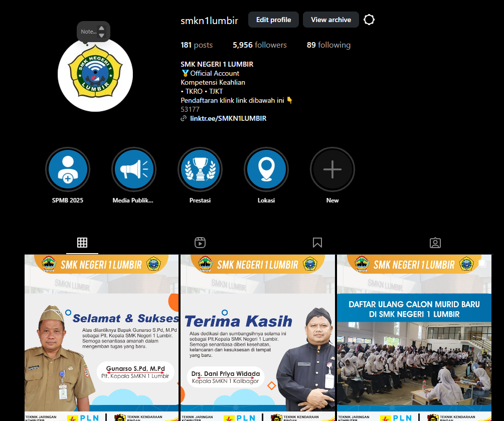Click the Edit profile button
This screenshot has width=504, height=421.
tap(273, 20)
